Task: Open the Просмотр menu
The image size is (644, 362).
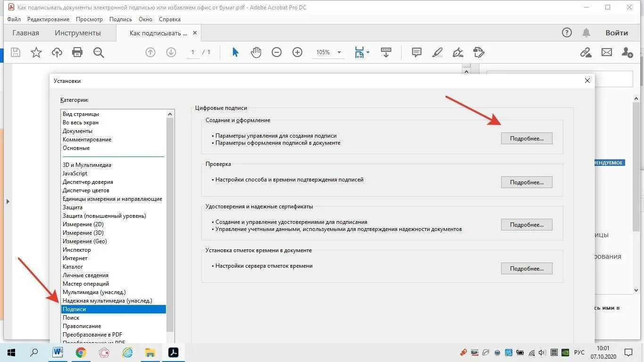Action: pyautogui.click(x=89, y=19)
